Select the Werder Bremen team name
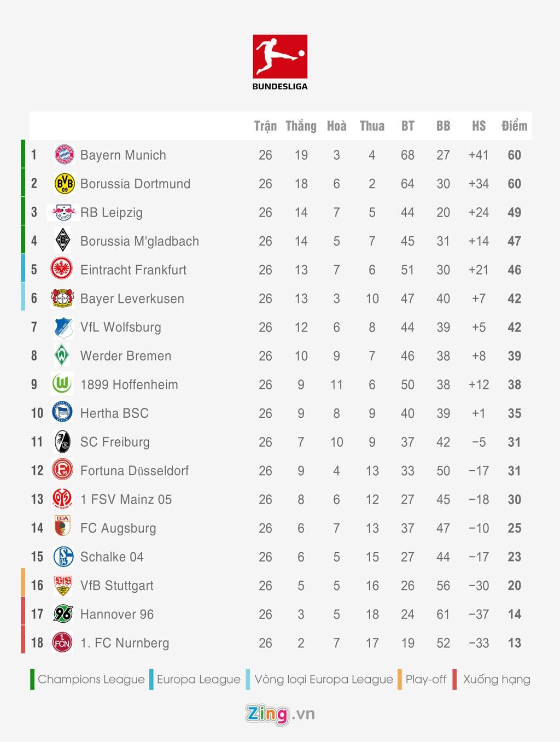 coord(126,356)
